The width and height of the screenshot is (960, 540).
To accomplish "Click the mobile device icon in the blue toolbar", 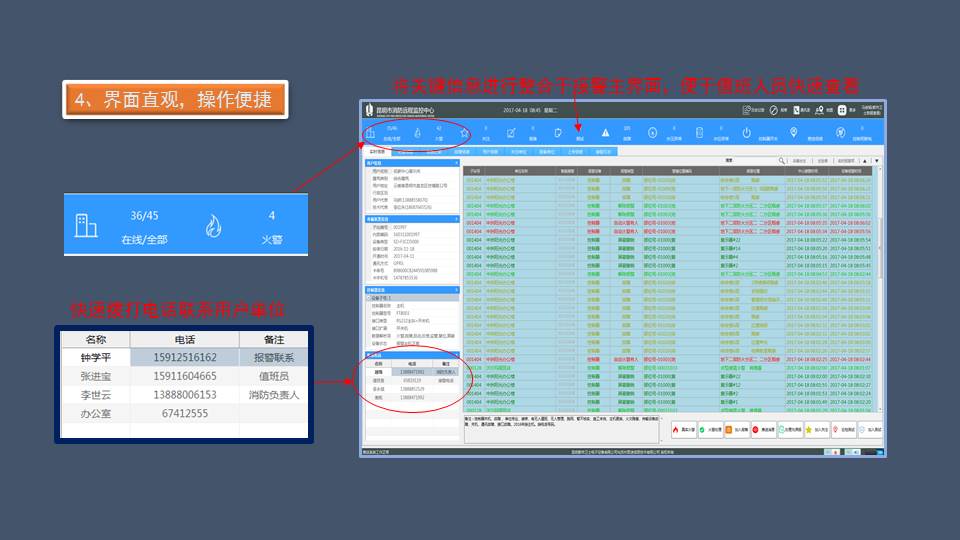I will point(699,133).
